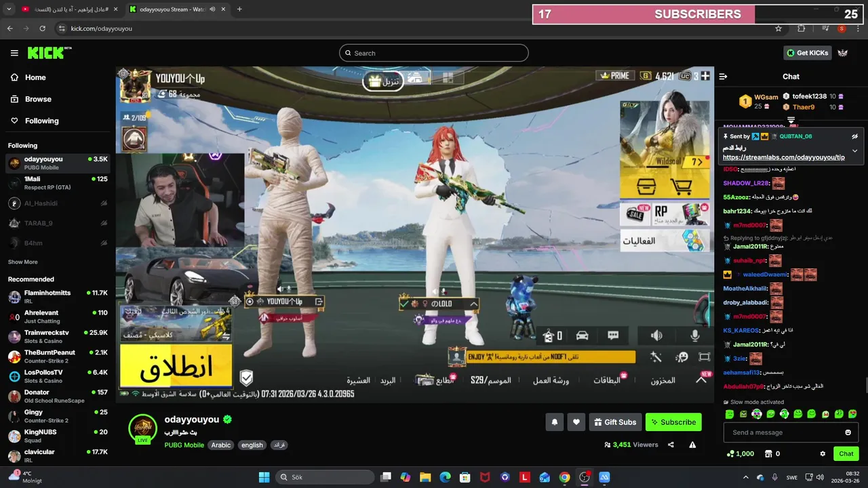Open chat settings gear

coord(823,453)
